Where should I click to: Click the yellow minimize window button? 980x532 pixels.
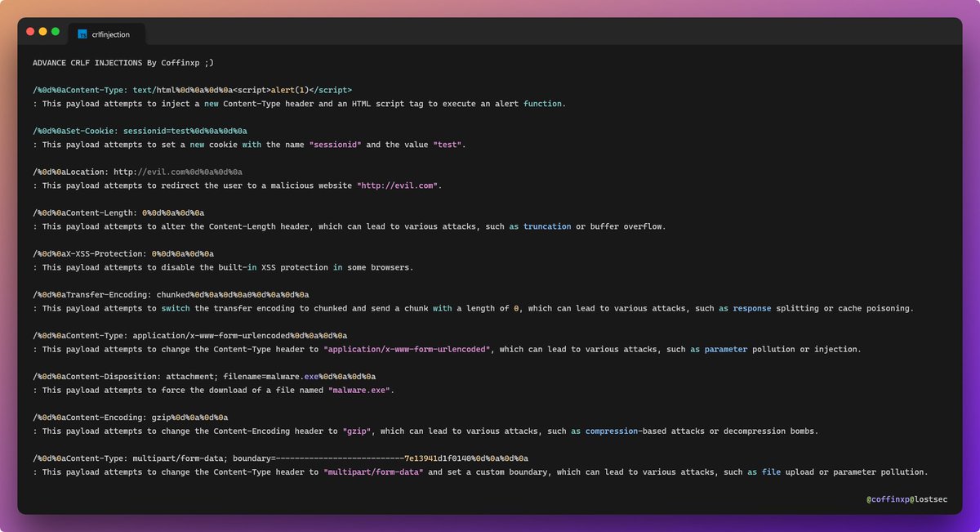tap(43, 31)
